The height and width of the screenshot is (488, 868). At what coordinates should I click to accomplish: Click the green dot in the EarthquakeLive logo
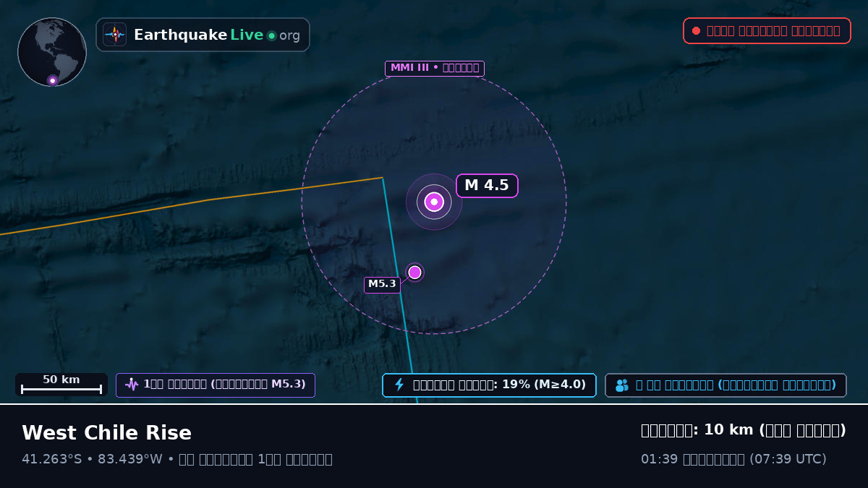271,35
